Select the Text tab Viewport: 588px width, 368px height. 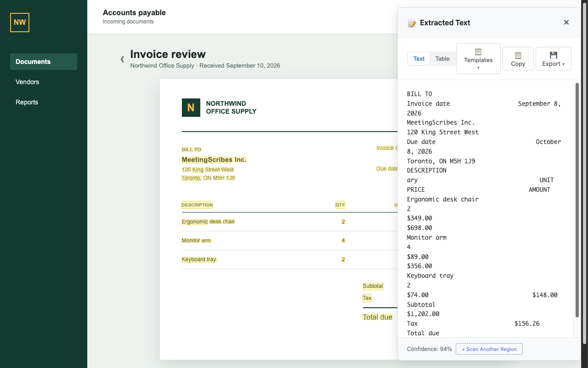[419, 58]
